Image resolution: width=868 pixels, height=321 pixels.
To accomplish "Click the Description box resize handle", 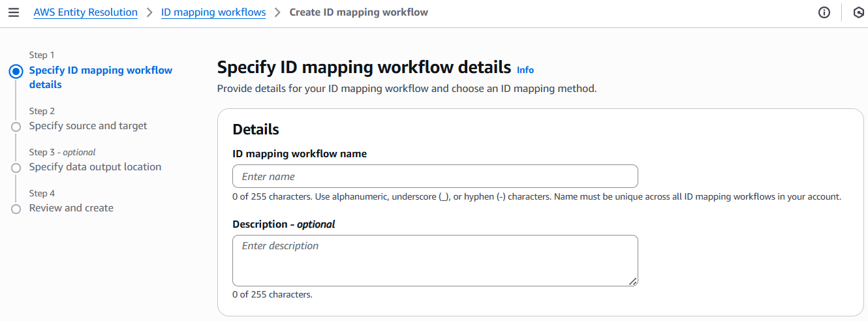I will click(632, 281).
